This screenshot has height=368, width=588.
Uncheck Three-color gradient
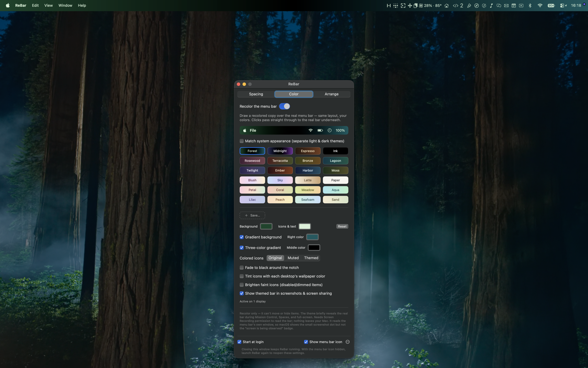[242, 248]
